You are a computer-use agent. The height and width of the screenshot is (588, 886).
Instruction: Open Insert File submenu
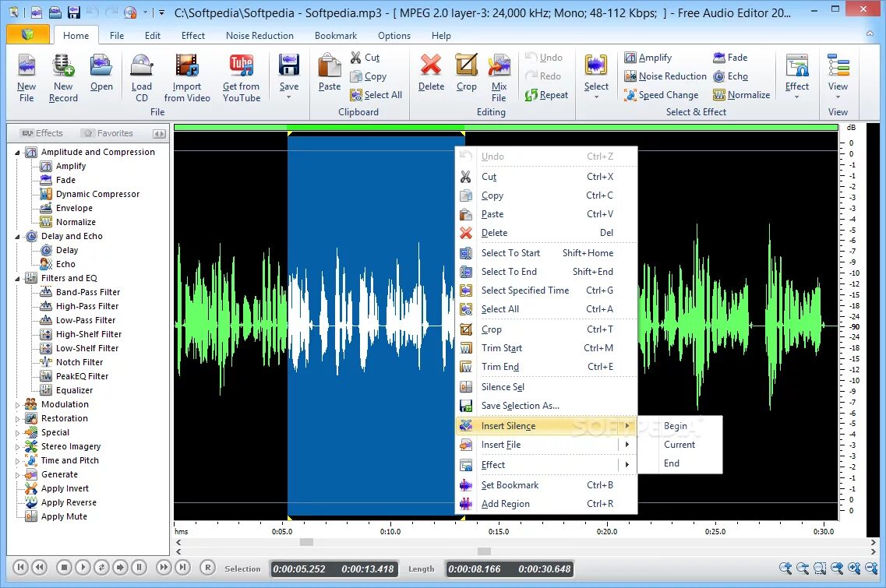[546, 445]
